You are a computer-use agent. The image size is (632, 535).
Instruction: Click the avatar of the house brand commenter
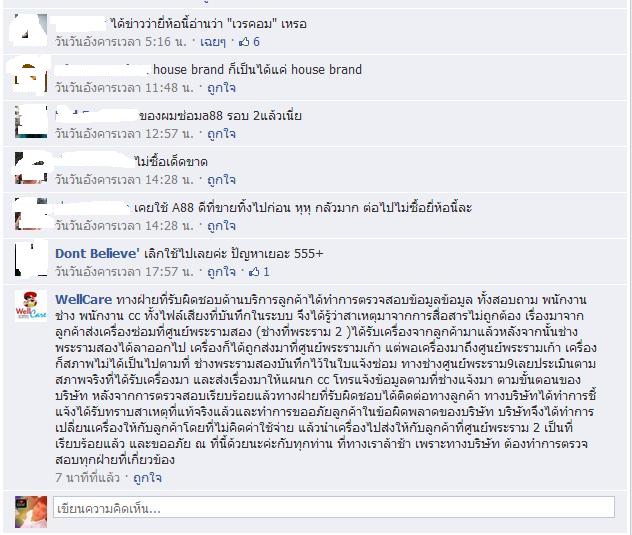[x=31, y=76]
